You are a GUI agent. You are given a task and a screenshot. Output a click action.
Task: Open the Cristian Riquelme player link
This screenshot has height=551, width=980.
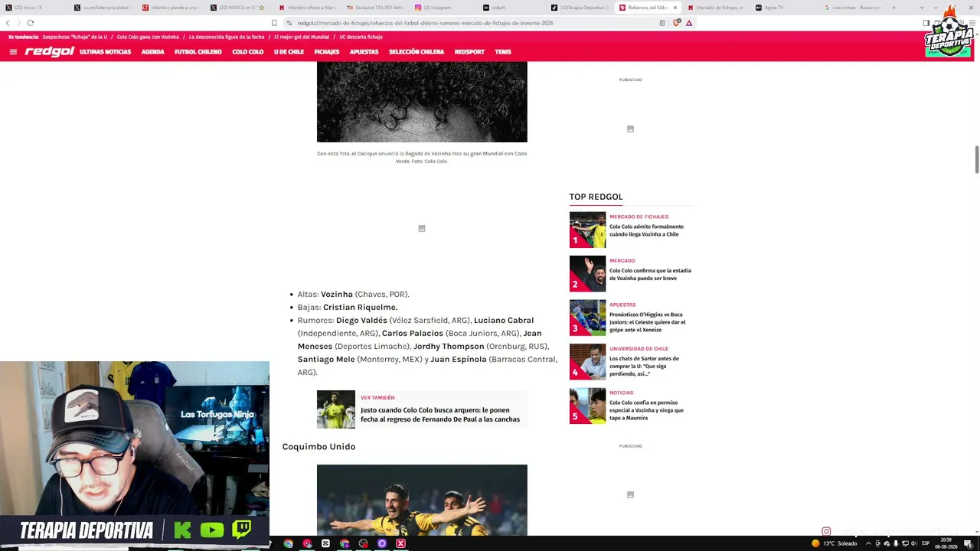pos(360,307)
